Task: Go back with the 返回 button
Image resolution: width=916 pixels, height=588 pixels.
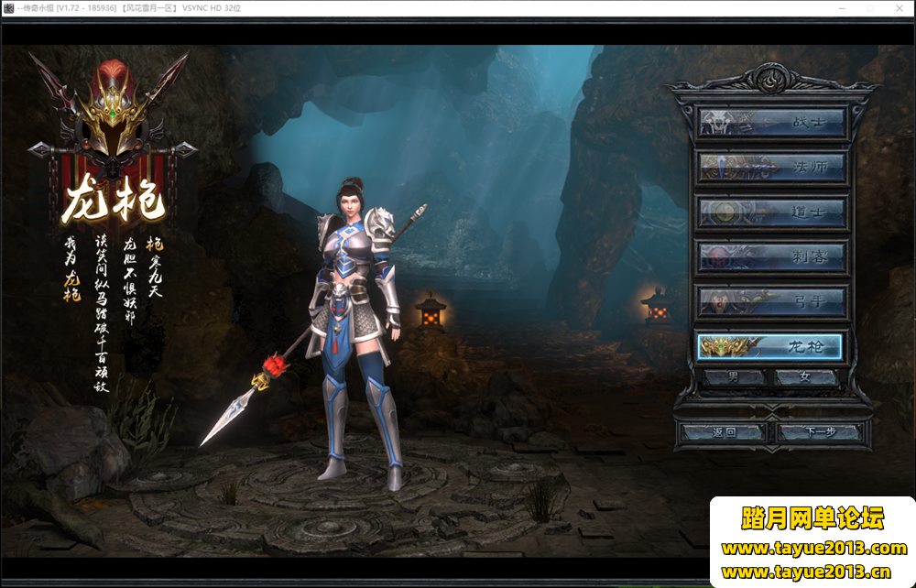Action: 724,432
